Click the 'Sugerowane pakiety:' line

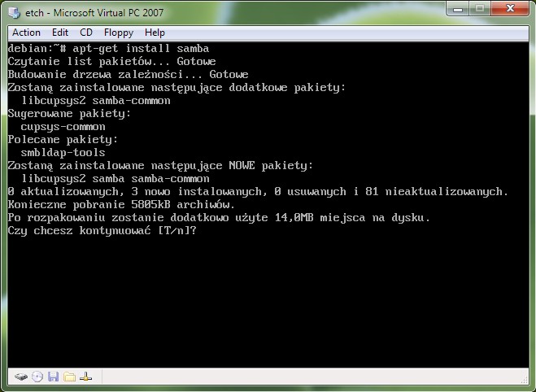pyautogui.click(x=69, y=114)
